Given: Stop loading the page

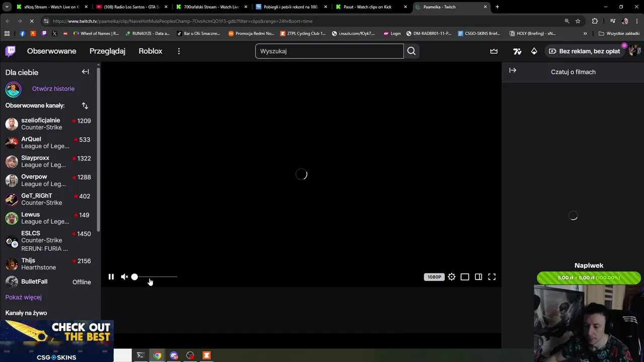Looking at the screenshot, I should (31, 21).
